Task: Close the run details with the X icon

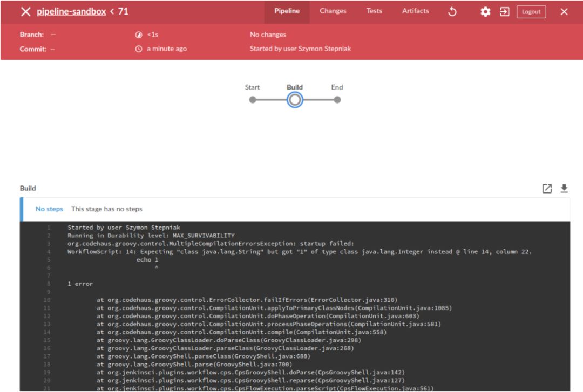Action: (x=564, y=12)
